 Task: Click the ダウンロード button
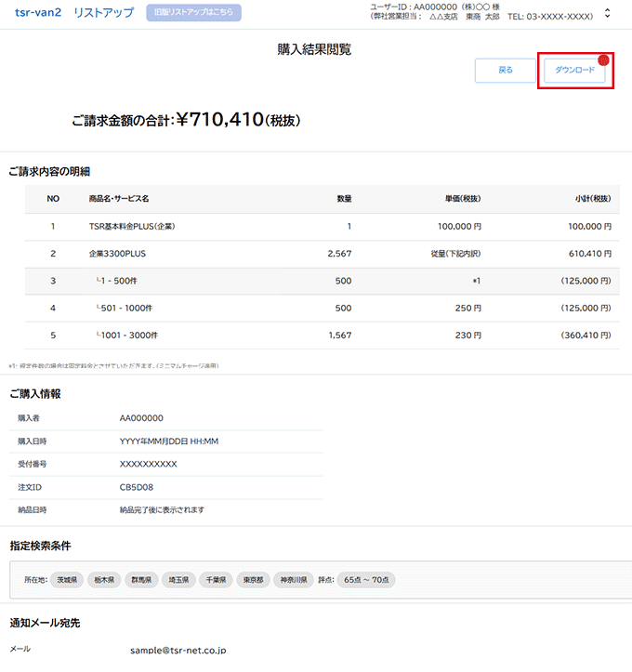[575, 71]
